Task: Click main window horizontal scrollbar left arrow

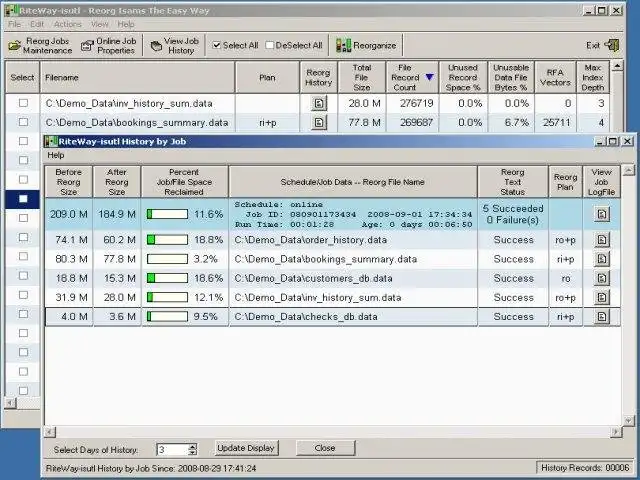Action: (x=11, y=403)
